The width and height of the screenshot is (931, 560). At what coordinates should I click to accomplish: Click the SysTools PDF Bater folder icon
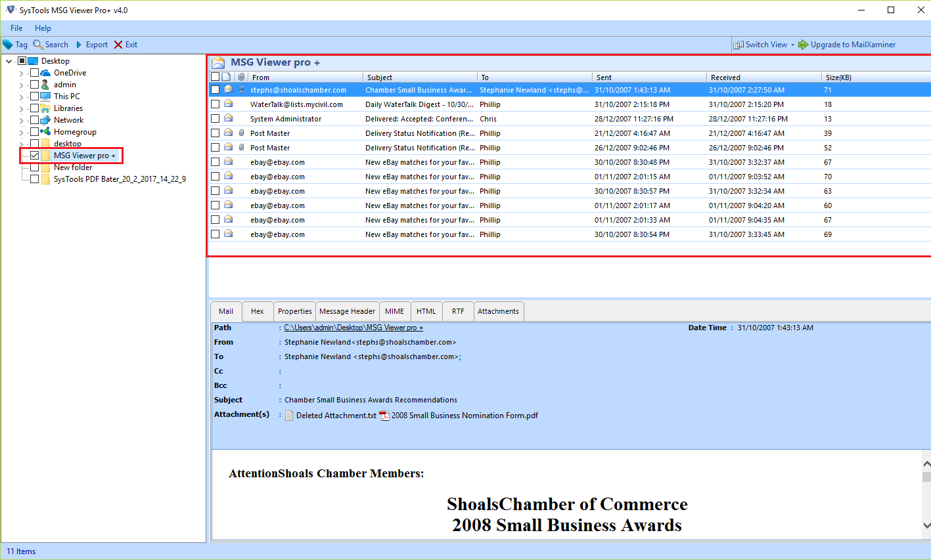[45, 179]
